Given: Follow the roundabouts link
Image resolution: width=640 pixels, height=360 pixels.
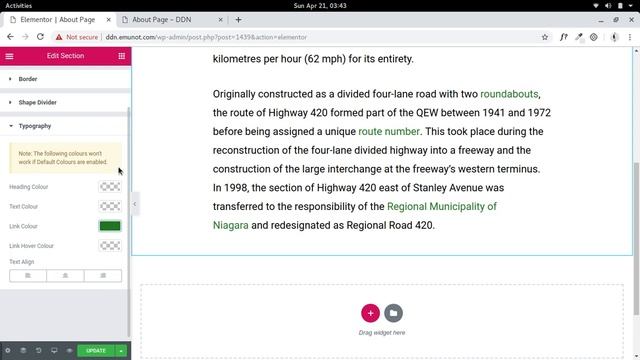Looking at the screenshot, I should pos(509,94).
